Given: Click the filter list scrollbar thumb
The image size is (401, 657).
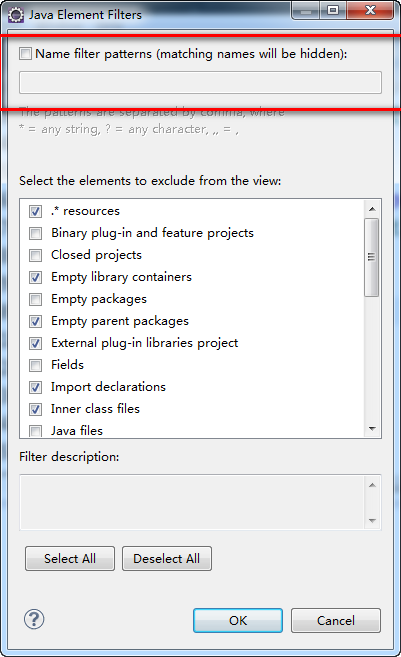Looking at the screenshot, I should [372, 257].
